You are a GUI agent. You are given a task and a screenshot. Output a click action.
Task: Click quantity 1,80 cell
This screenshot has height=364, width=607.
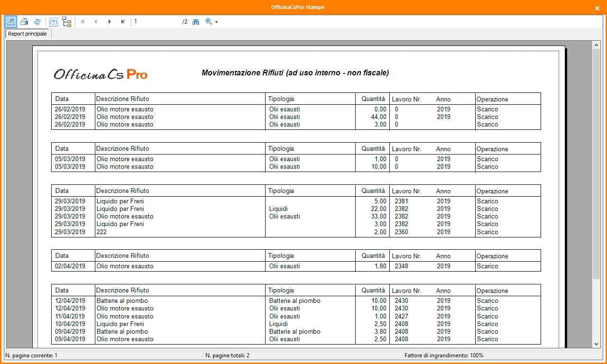pyautogui.click(x=380, y=266)
